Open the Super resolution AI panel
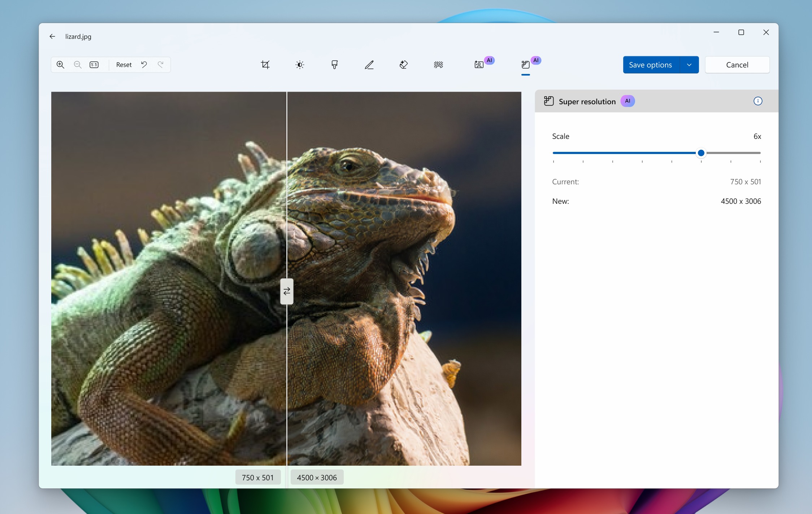Viewport: 812px width, 514px height. [526, 64]
